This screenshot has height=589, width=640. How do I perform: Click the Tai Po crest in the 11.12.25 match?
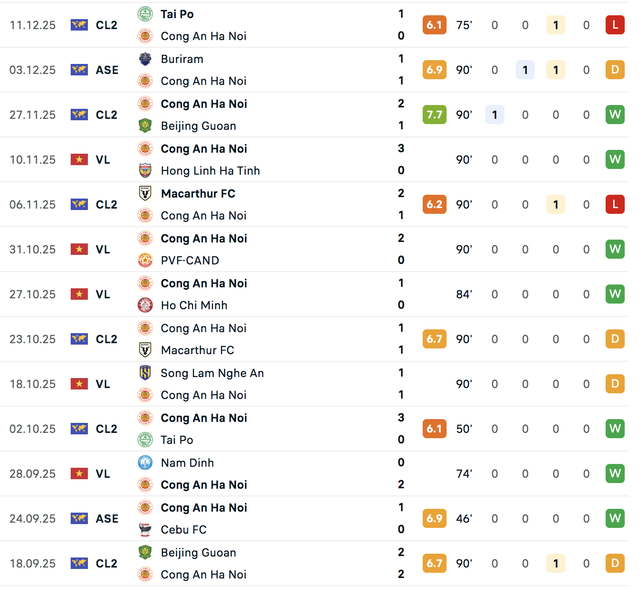pos(145,14)
